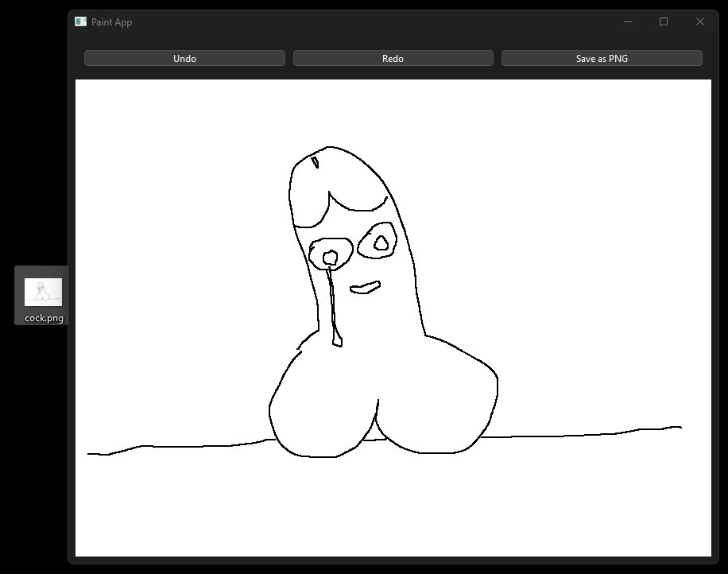Maximize the Paint App window
The height and width of the screenshot is (574, 728).
664,21
